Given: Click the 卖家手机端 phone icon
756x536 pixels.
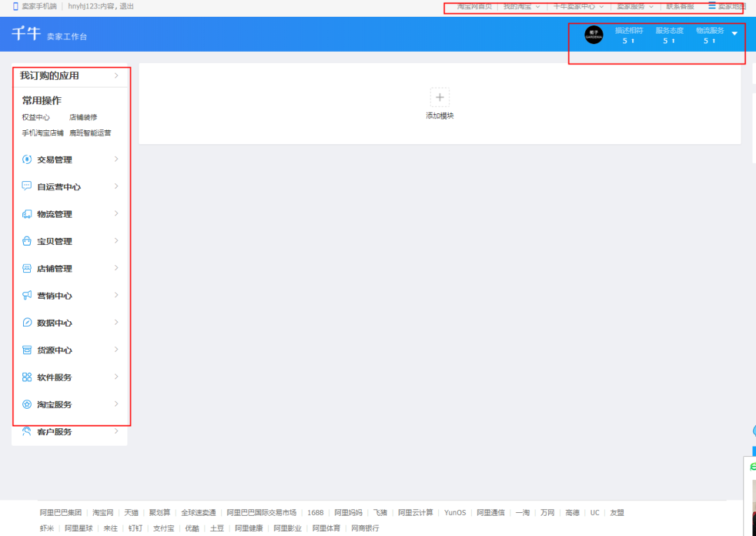Looking at the screenshot, I should coord(16,6).
